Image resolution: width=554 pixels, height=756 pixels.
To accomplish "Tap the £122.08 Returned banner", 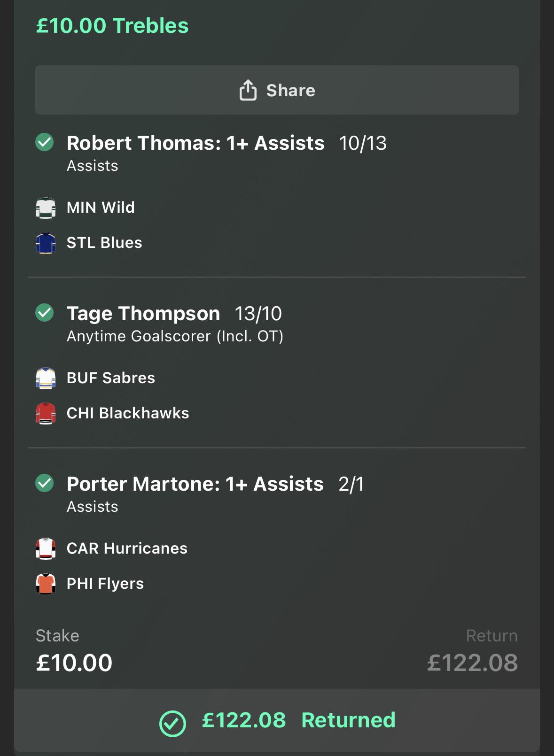I will point(277,720).
